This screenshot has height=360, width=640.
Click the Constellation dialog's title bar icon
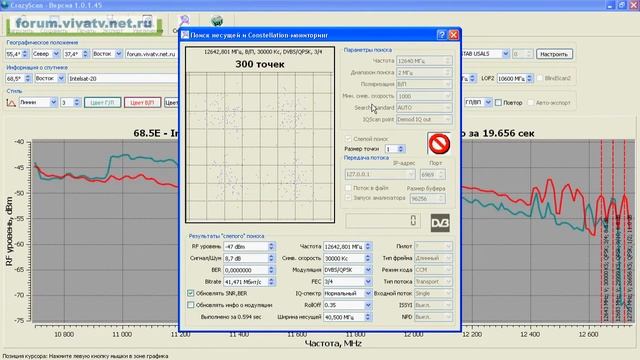point(185,35)
